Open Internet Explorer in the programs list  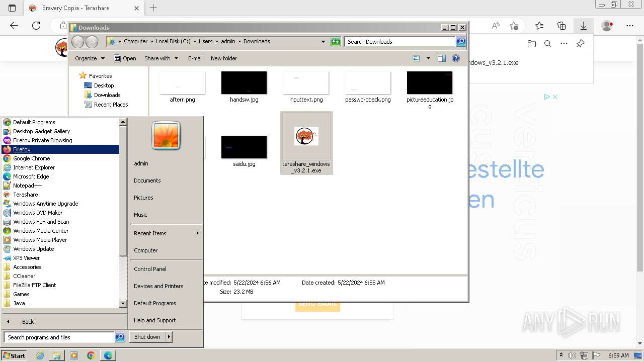coord(60,167)
